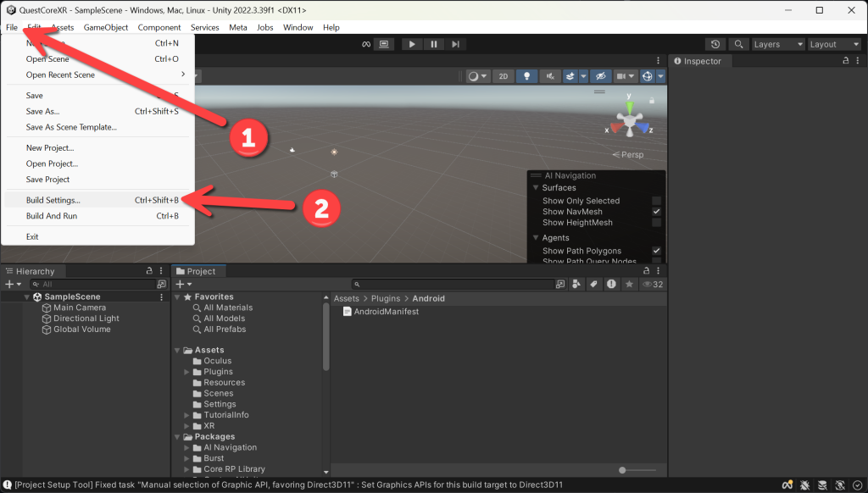Viewport: 868px width, 493px height.
Task: Uncheck the Show Path Polygons checkbox
Action: (x=657, y=251)
